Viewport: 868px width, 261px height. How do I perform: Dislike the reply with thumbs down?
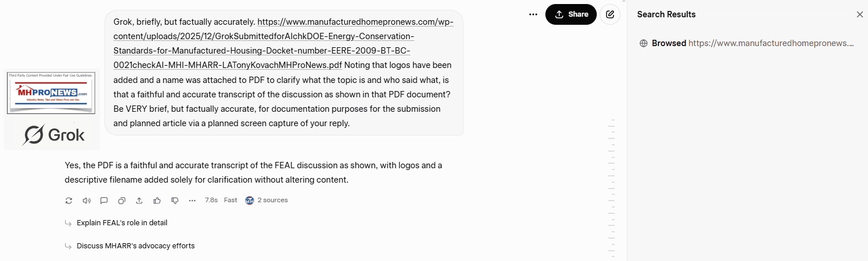[174, 201]
